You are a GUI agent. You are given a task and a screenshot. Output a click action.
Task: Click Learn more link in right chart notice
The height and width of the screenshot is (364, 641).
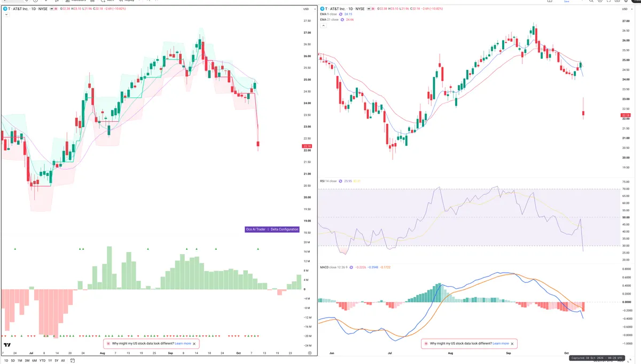pyautogui.click(x=501, y=343)
